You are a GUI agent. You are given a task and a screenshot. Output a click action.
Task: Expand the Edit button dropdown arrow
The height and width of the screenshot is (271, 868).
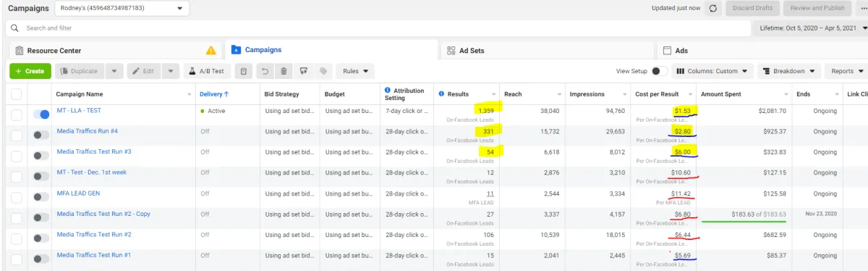pos(171,71)
